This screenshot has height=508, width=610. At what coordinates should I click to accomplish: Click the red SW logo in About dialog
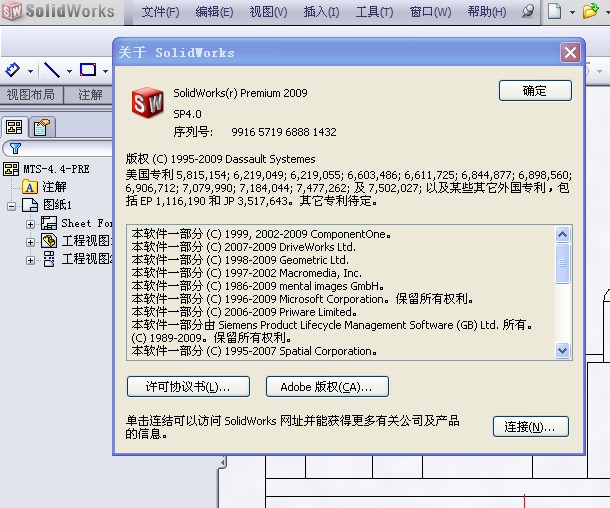click(x=147, y=103)
